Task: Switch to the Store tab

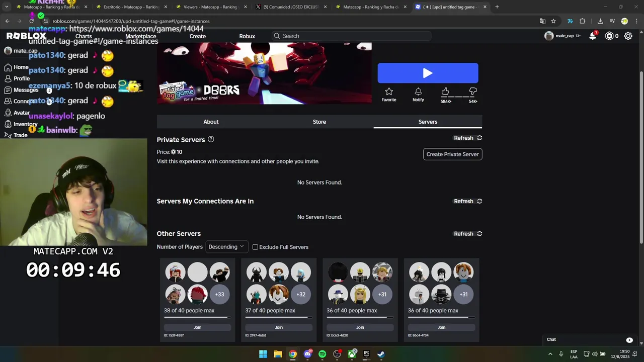Action: pos(319,122)
